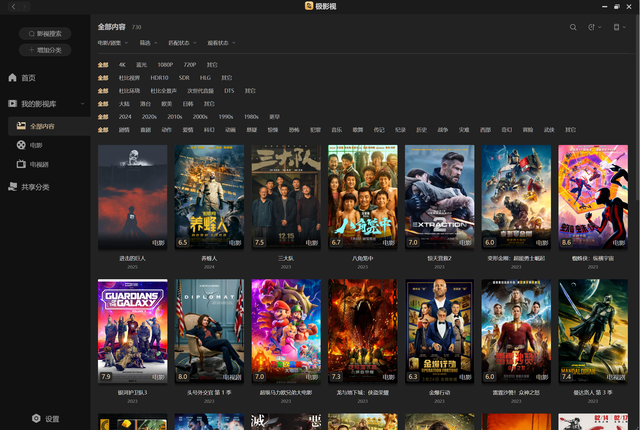Image resolution: width=640 pixels, height=430 pixels.
Task: Filter by HLG format
Action: tap(205, 78)
